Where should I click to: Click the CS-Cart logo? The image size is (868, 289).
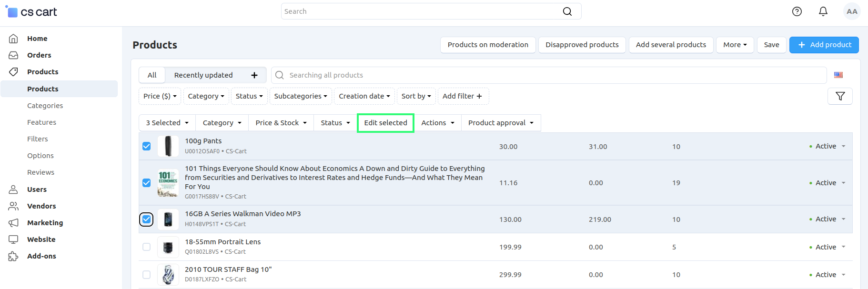tap(31, 12)
